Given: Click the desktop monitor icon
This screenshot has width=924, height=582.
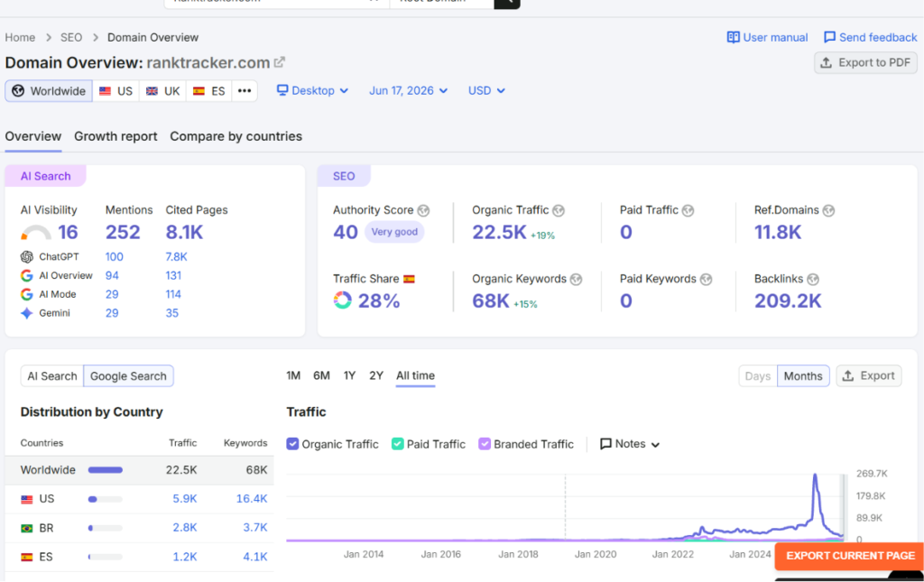Looking at the screenshot, I should coord(282,90).
